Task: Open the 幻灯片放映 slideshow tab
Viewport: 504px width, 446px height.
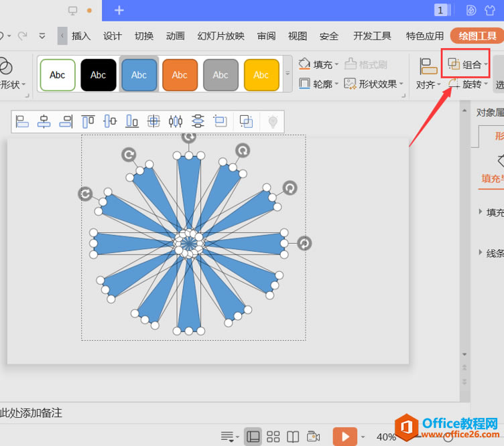Action: click(x=220, y=36)
